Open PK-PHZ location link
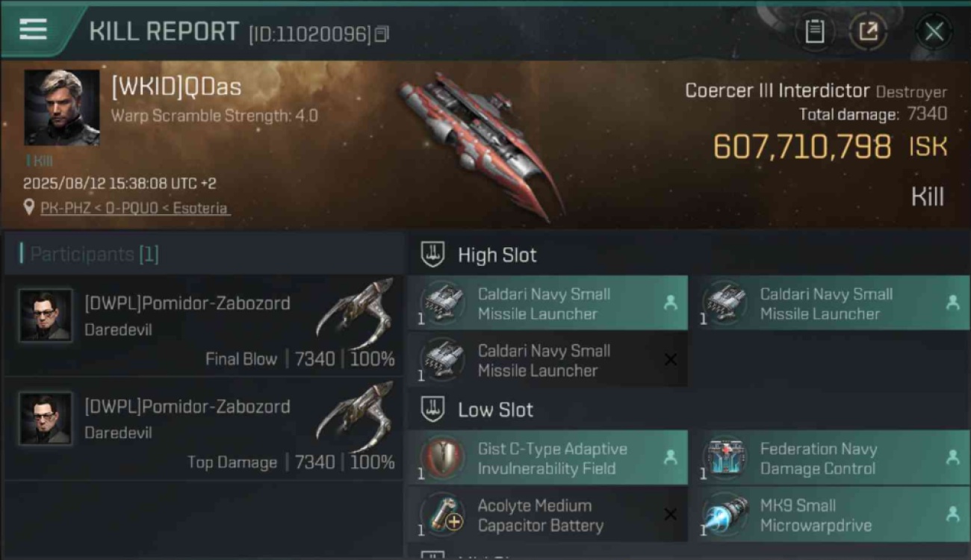Screen dimensions: 971x560 [134, 208]
